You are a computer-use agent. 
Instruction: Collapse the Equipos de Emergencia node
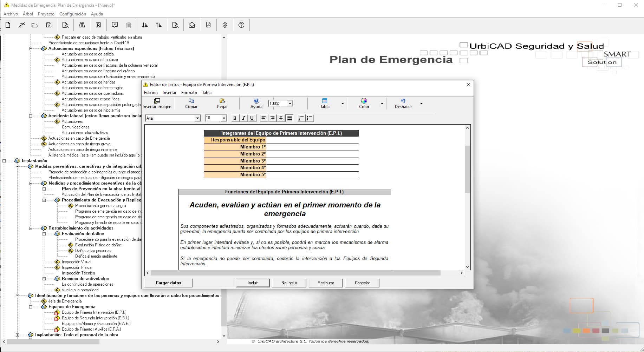point(31,307)
